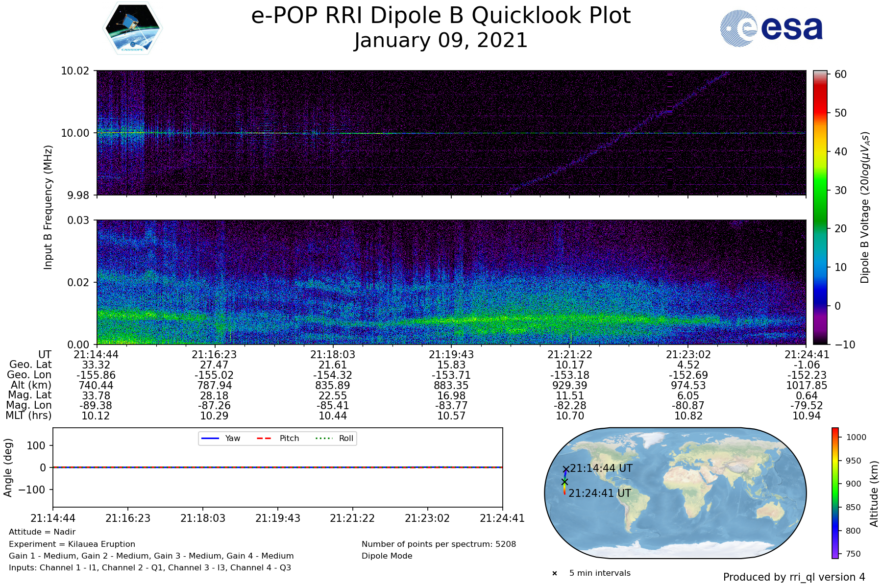Click the blue Yaw legend line
Screen dimensions: 882x588
pos(210,439)
